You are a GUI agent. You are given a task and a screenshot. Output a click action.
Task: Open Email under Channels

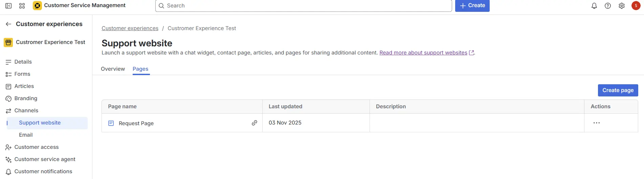26,135
